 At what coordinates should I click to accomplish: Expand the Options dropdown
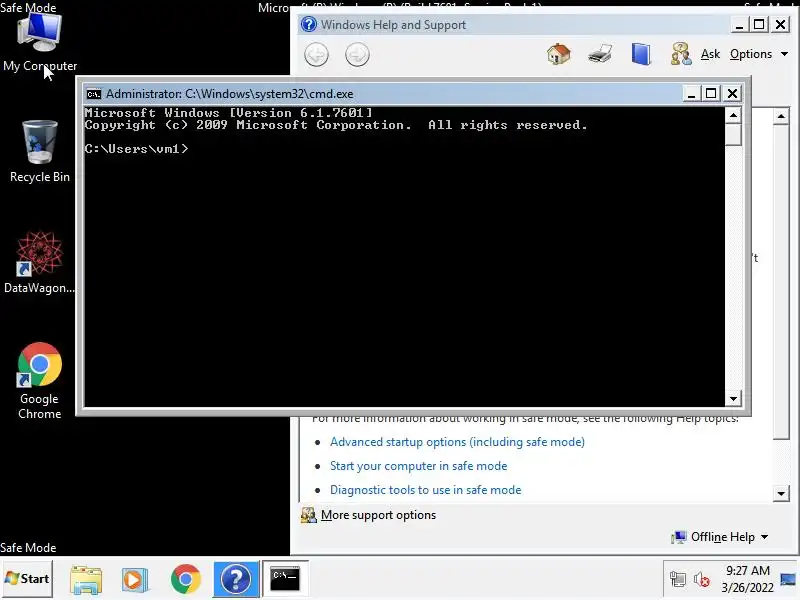[x=759, y=54]
